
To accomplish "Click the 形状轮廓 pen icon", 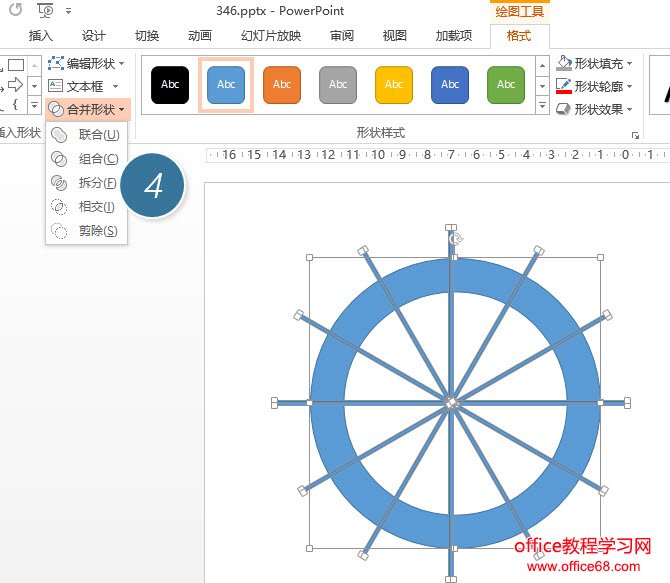I will click(x=564, y=86).
